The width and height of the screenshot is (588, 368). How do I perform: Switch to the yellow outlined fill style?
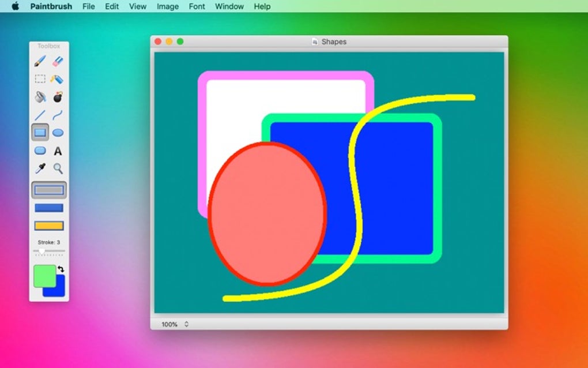coord(49,226)
